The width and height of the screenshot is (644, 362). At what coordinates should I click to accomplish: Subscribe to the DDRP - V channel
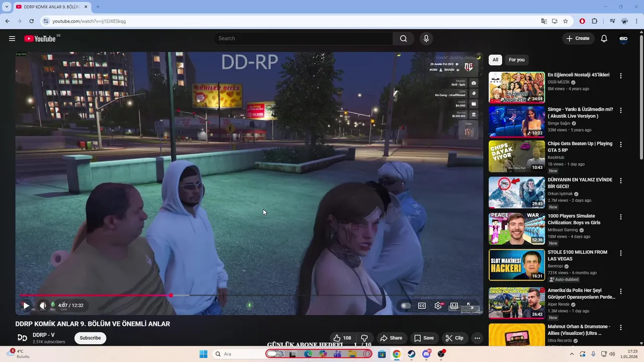pyautogui.click(x=90, y=338)
